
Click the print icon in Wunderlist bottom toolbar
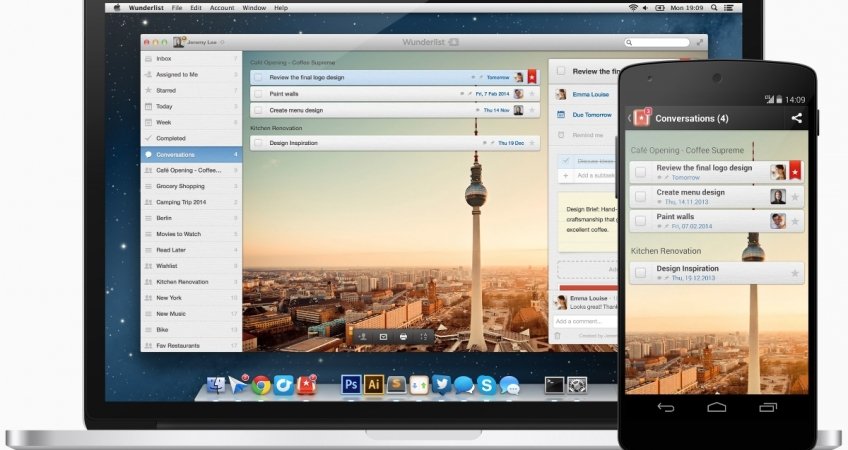pos(403,337)
